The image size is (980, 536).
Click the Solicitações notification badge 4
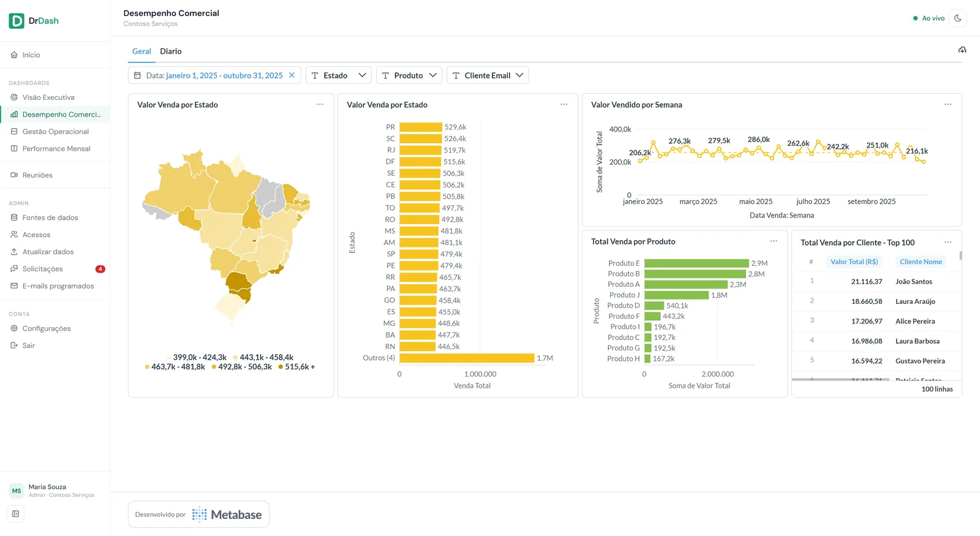click(x=100, y=269)
